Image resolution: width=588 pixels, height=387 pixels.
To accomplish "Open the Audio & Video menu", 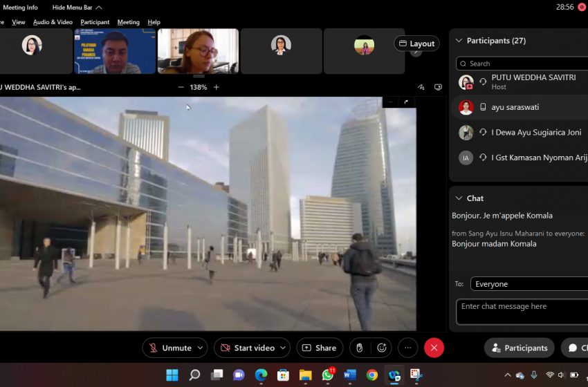I will (x=53, y=22).
